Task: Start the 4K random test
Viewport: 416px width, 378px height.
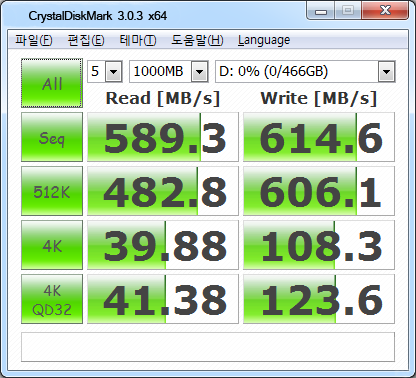Action: pyautogui.click(x=52, y=245)
